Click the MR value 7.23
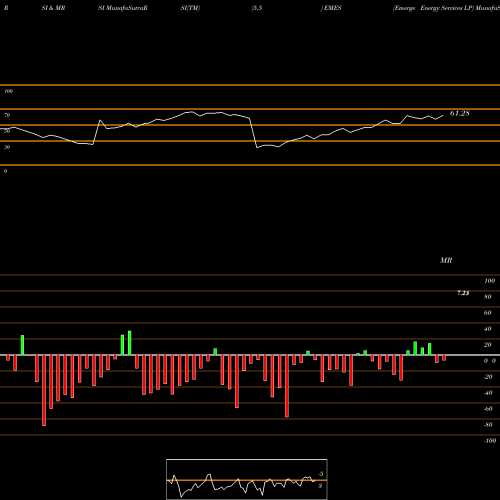 (x=463, y=293)
